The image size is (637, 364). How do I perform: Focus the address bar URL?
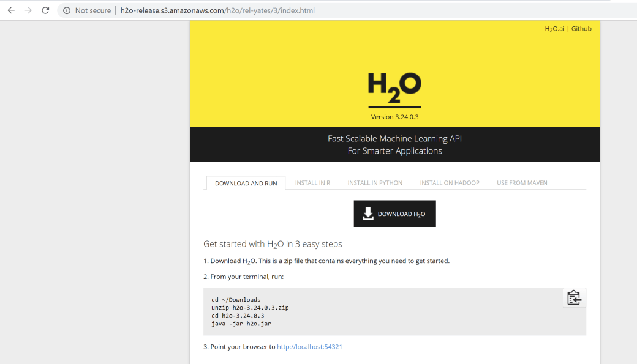(x=217, y=10)
